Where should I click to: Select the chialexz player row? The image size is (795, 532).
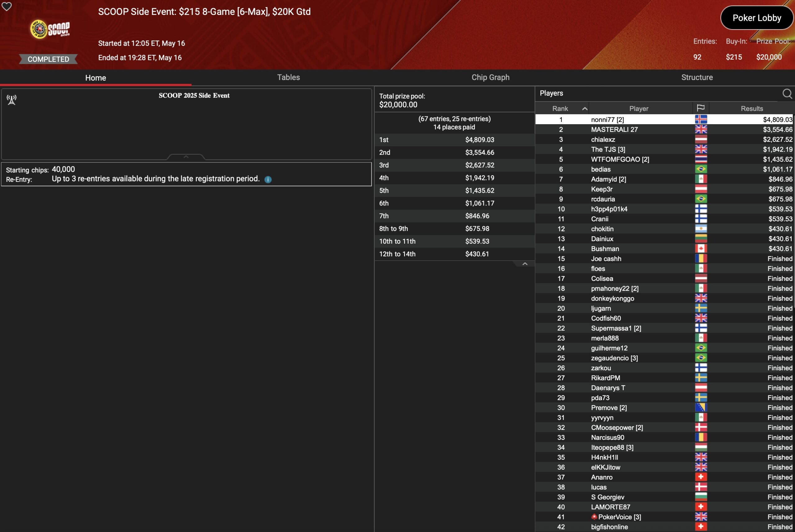[602, 139]
